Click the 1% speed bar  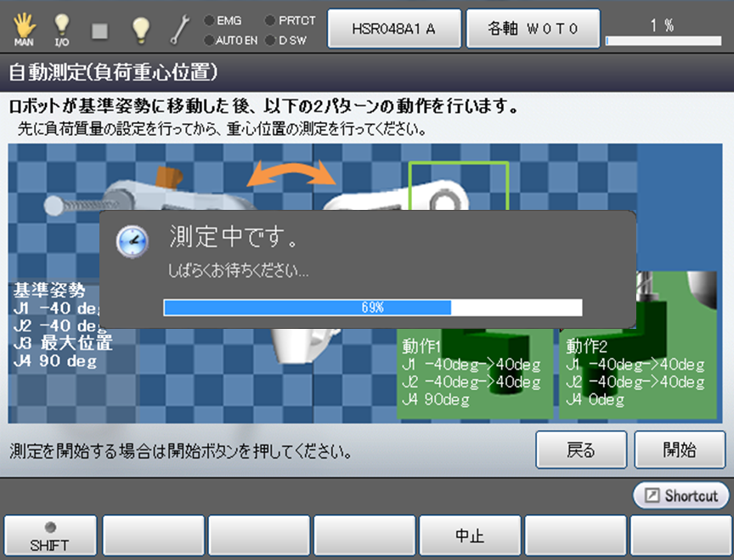click(x=662, y=40)
